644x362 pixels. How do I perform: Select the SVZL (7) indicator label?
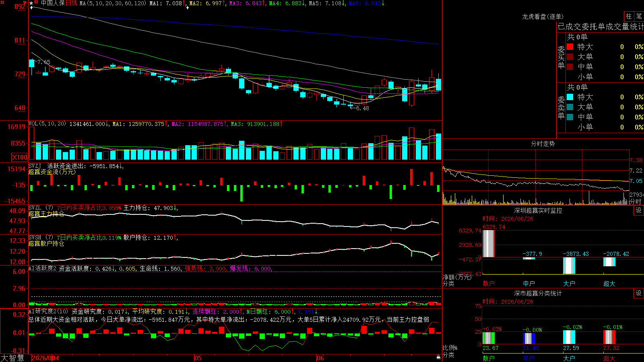(41, 208)
